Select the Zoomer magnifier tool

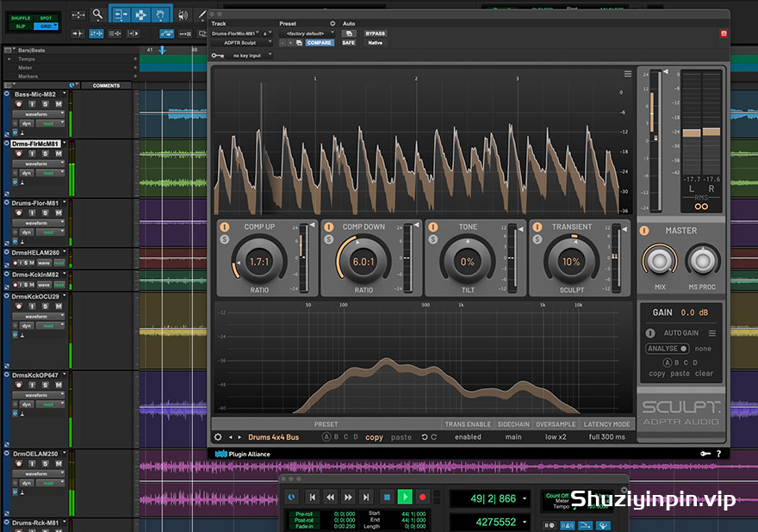pyautogui.click(x=97, y=15)
